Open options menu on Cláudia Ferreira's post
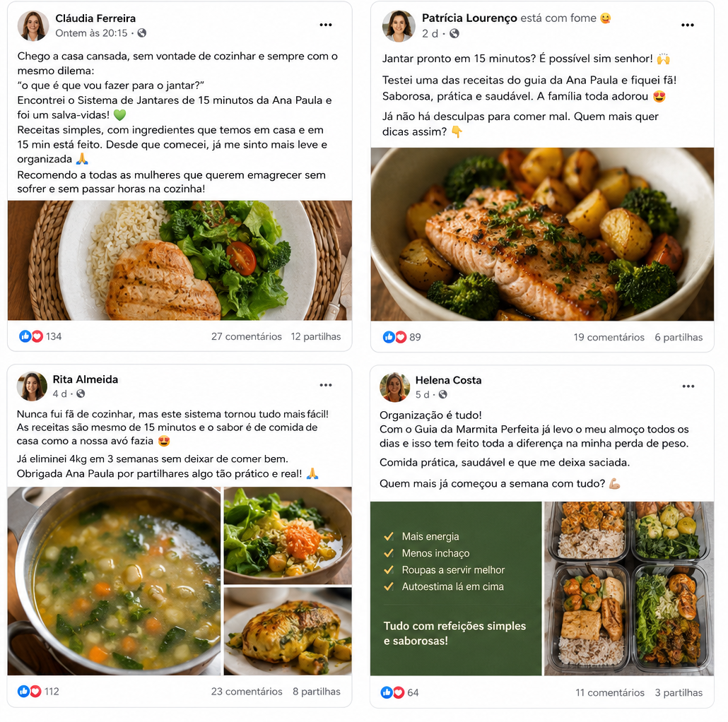Viewport: 728px width, 722px height. click(325, 25)
